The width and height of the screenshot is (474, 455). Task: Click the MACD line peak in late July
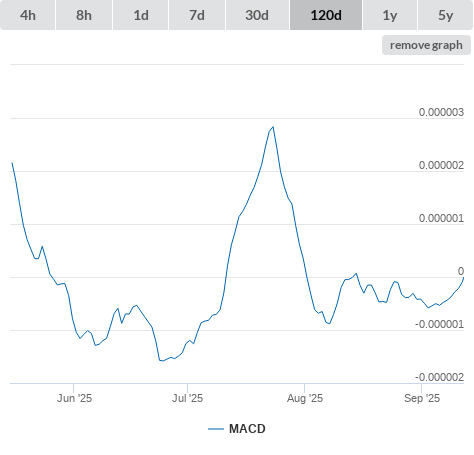pos(273,127)
